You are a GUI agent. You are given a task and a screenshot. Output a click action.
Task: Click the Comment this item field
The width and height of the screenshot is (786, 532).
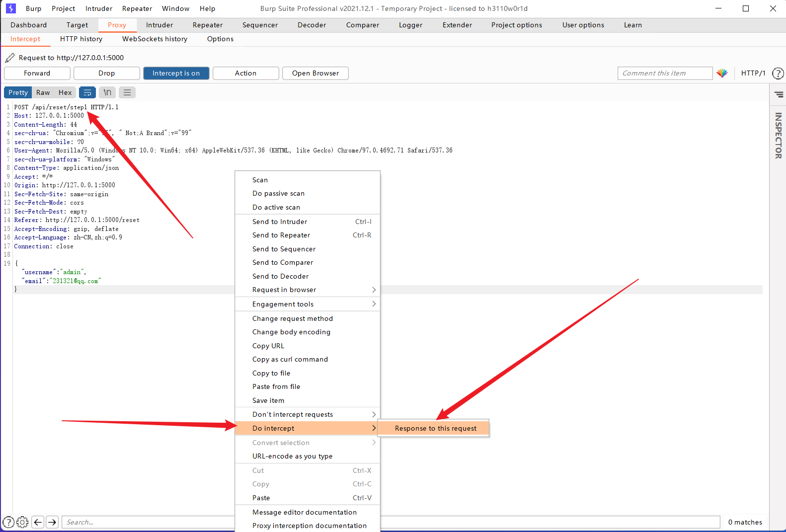pyautogui.click(x=665, y=73)
